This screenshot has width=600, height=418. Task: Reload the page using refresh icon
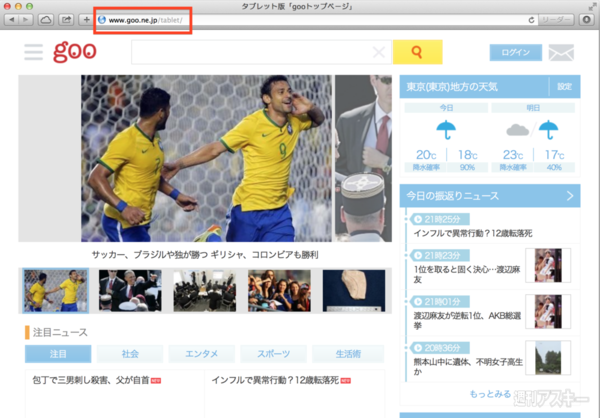(532, 20)
